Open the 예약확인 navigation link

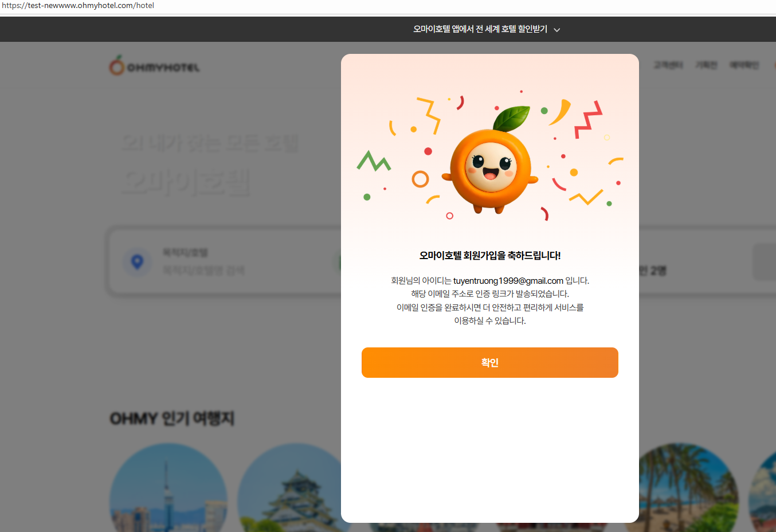click(744, 65)
